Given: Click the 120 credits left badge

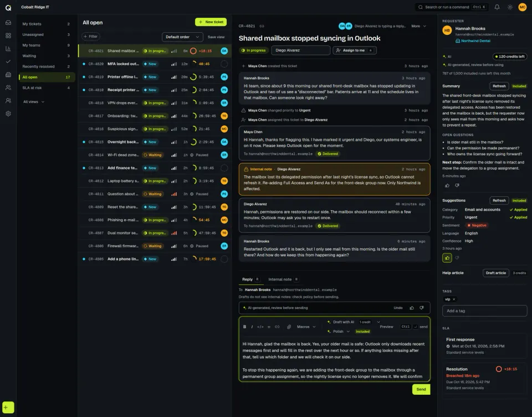Looking at the screenshot, I should 510,57.
